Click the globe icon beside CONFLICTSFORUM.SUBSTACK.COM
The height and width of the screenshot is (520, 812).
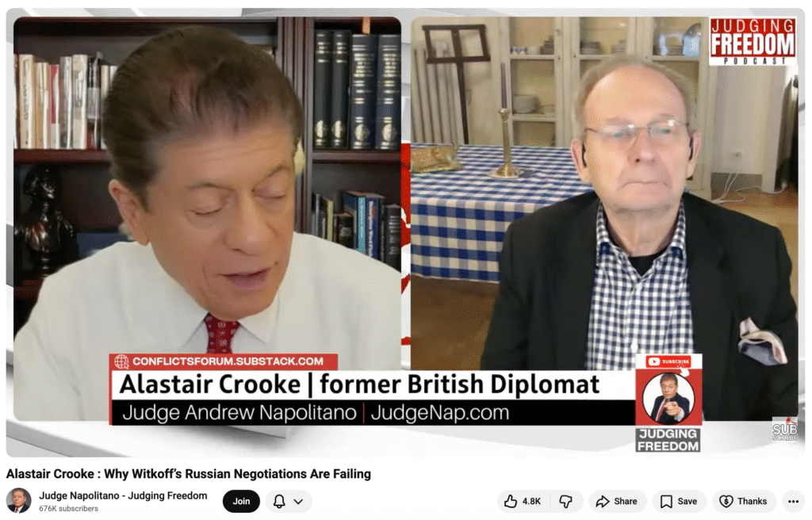121,361
